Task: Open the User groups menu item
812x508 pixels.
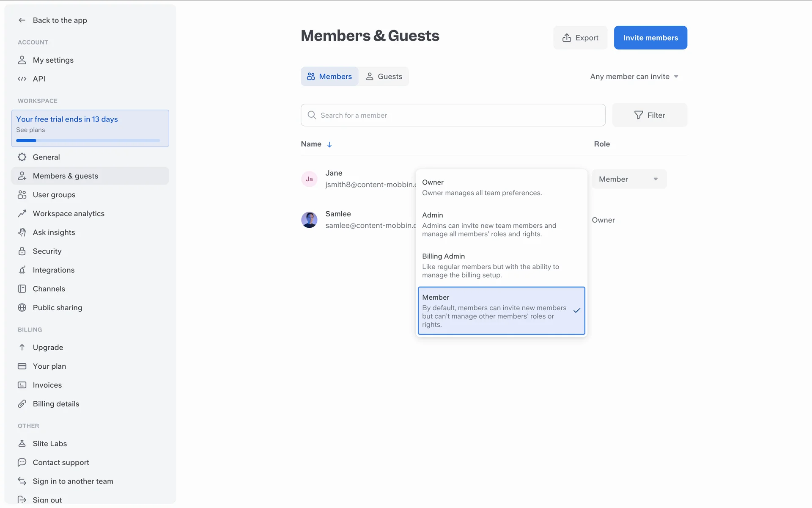Action: click(x=54, y=195)
